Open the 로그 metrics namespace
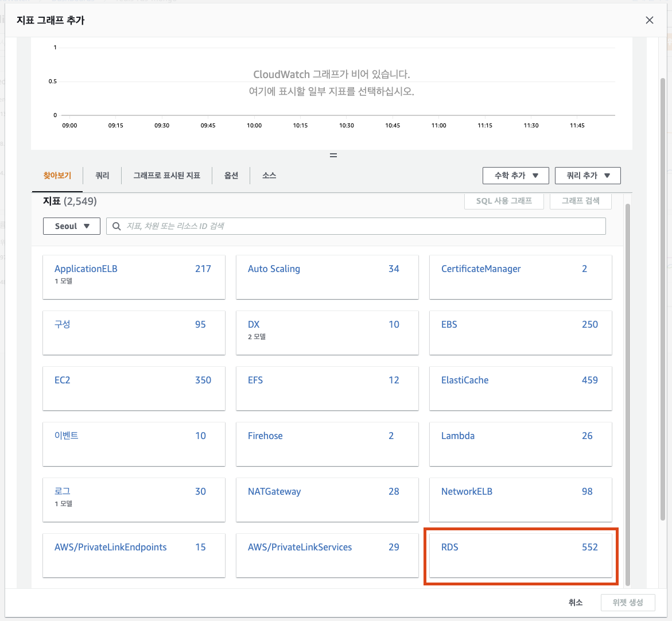The width and height of the screenshot is (672, 621). pyautogui.click(x=134, y=500)
